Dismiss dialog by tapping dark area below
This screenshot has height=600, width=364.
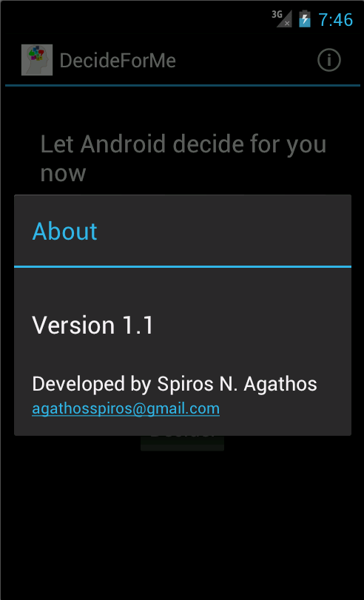tap(182, 525)
